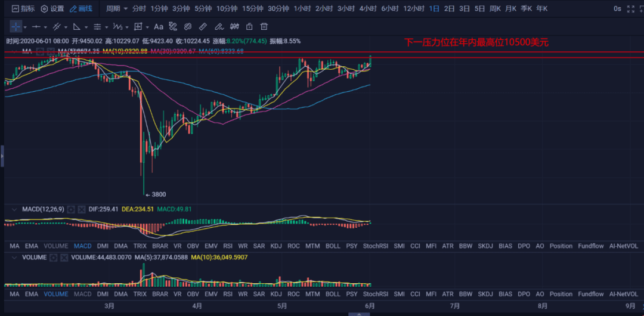Image resolution: width=644 pixels, height=316 pixels.
Task: Open VOLUME indicator settings gear
Action: tap(53, 258)
